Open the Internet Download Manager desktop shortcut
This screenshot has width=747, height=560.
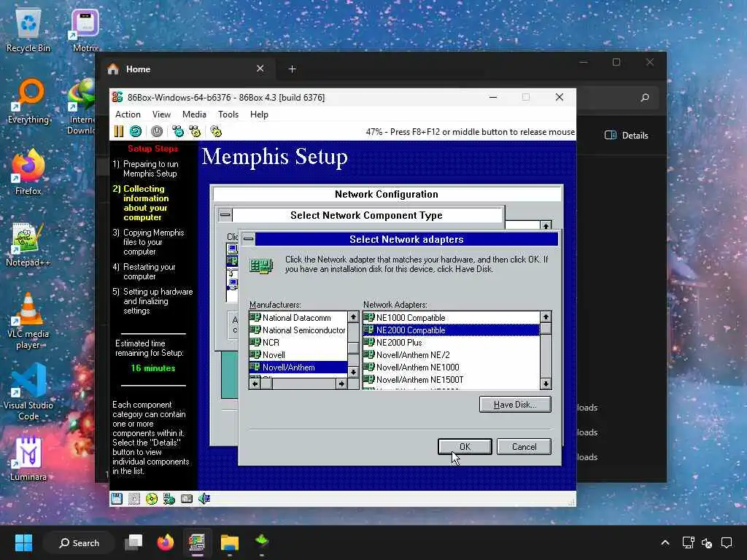pos(81,106)
